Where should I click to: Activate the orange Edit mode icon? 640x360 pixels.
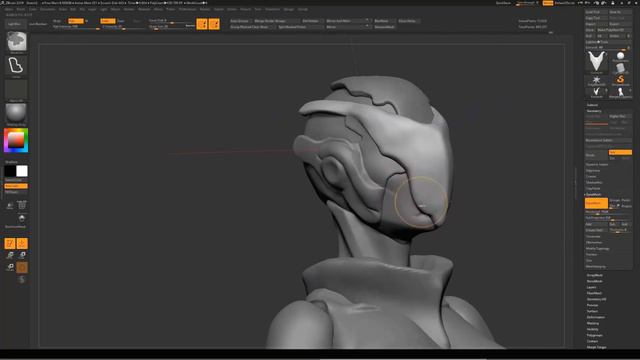pyautogui.click(x=10, y=244)
